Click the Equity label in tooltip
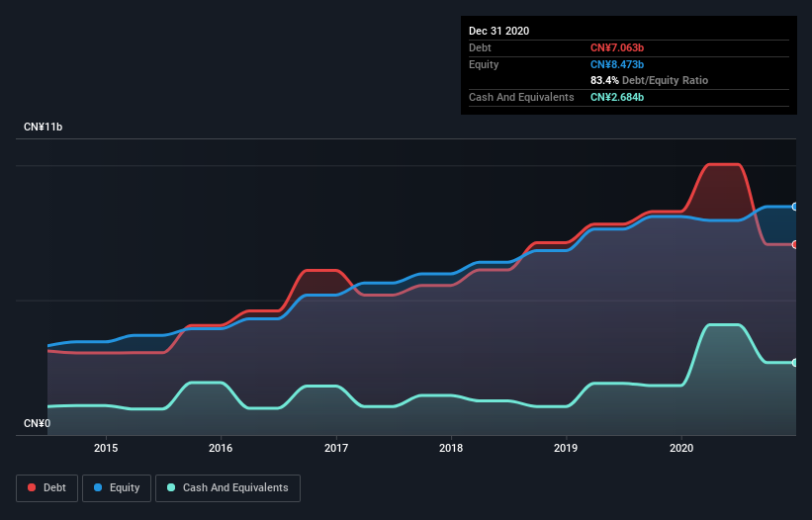812x520 pixels. click(x=484, y=64)
